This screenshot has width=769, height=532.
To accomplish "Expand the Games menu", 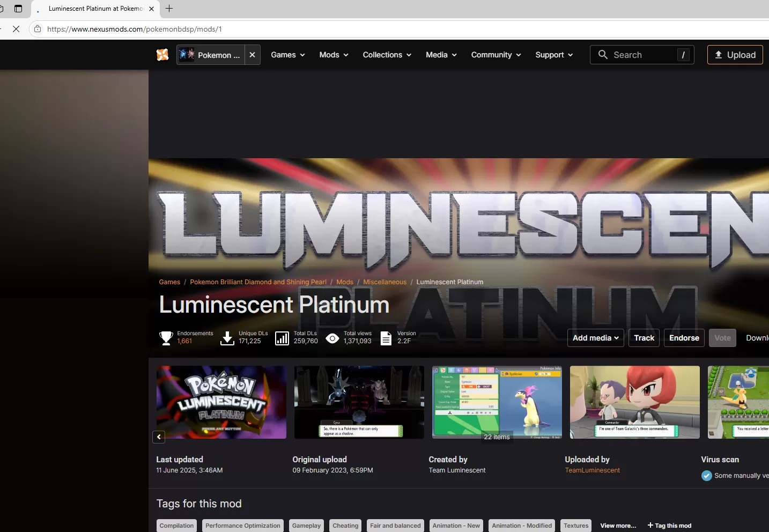I will (x=288, y=55).
